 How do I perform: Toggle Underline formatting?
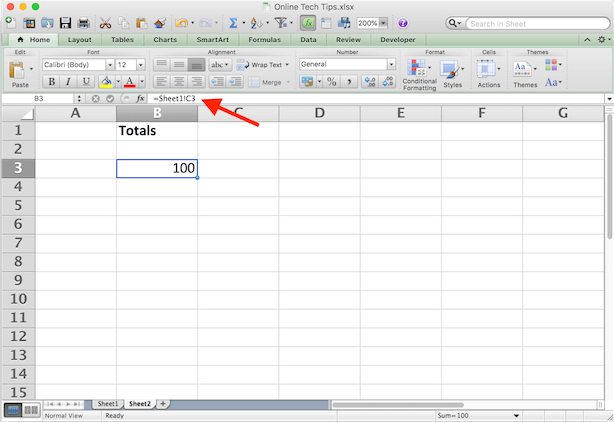coord(86,82)
